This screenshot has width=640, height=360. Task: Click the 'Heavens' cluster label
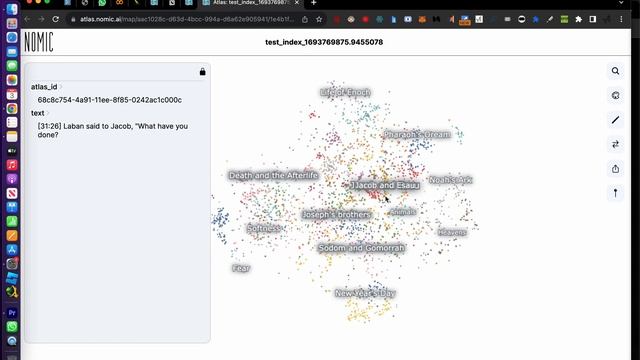click(x=452, y=232)
